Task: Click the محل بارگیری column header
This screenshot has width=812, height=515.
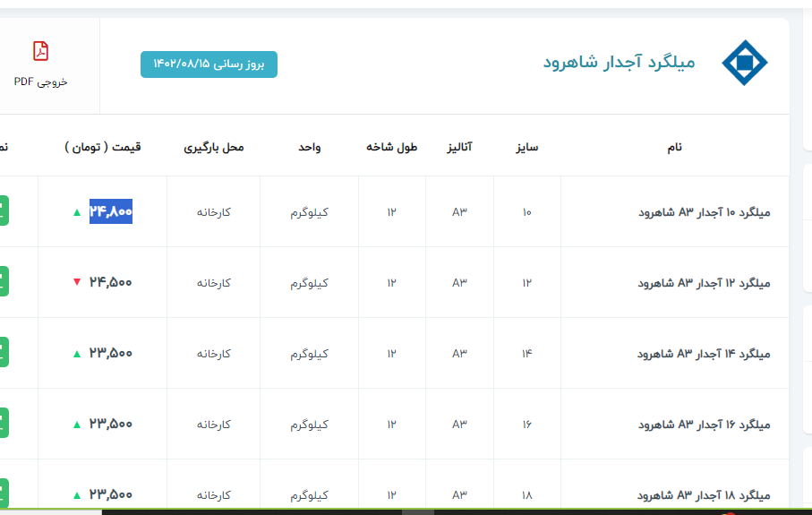Action: click(214, 147)
